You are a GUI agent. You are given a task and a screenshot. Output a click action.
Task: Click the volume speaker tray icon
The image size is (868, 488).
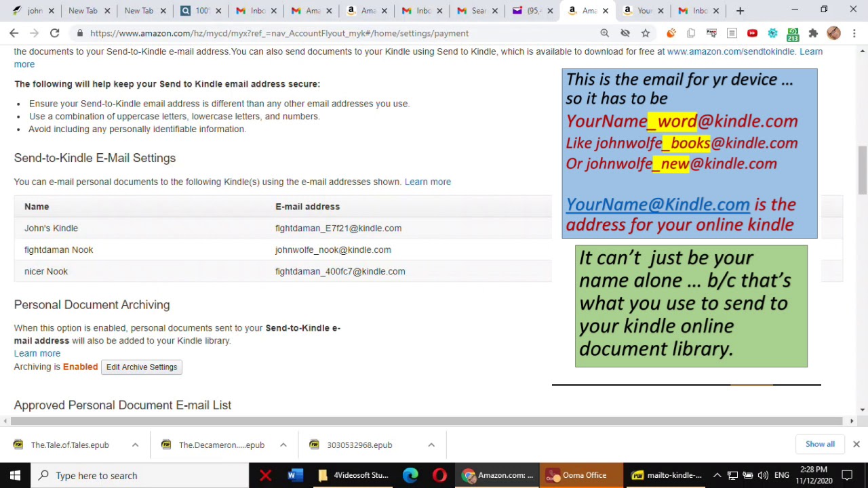coord(763,475)
